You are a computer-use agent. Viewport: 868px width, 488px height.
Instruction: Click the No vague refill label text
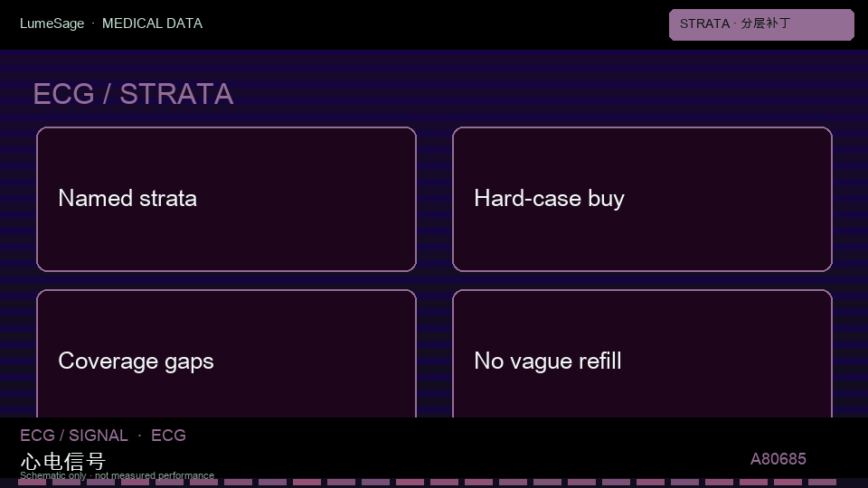[548, 361]
